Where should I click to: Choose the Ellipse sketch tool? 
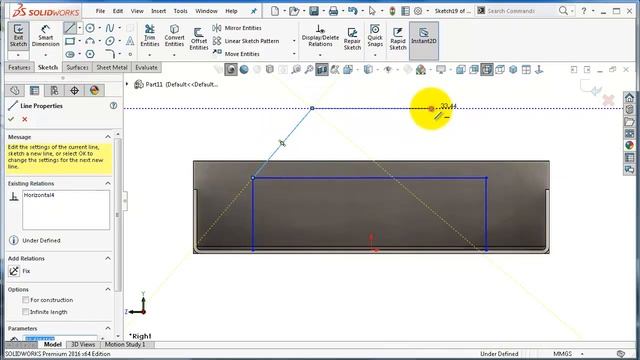coord(110,41)
